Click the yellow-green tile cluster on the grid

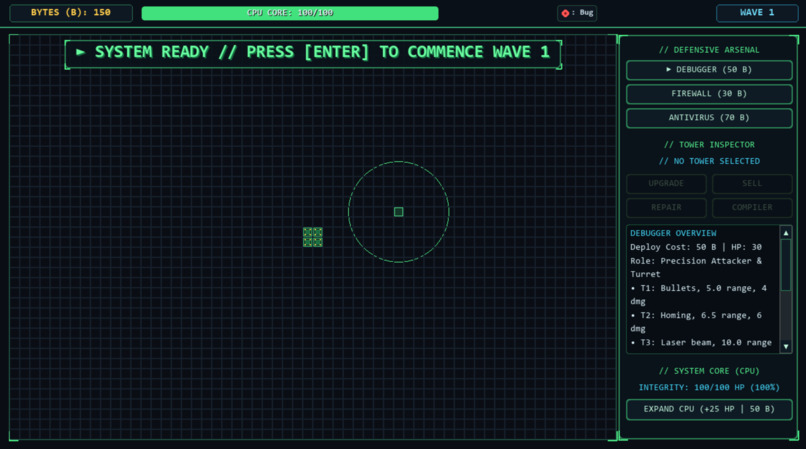(313, 237)
